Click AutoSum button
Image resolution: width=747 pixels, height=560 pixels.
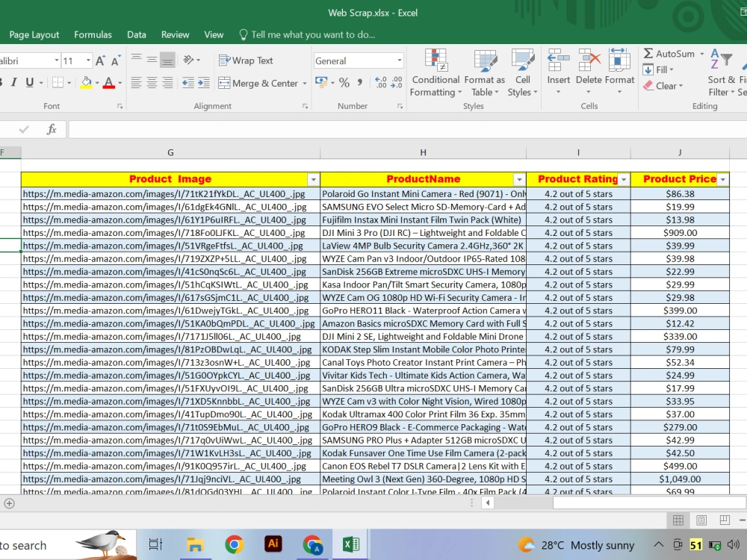[x=669, y=54]
